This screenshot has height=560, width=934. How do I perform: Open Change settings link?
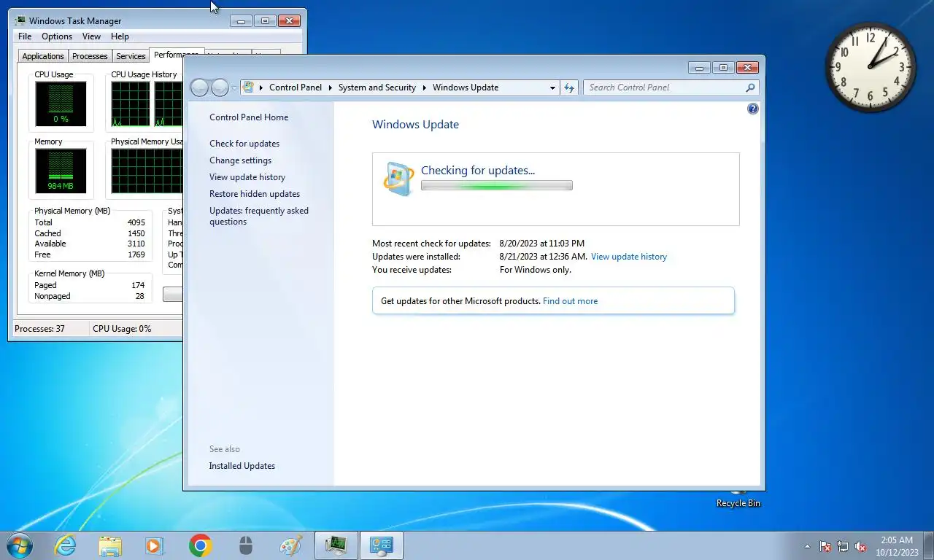click(x=240, y=160)
